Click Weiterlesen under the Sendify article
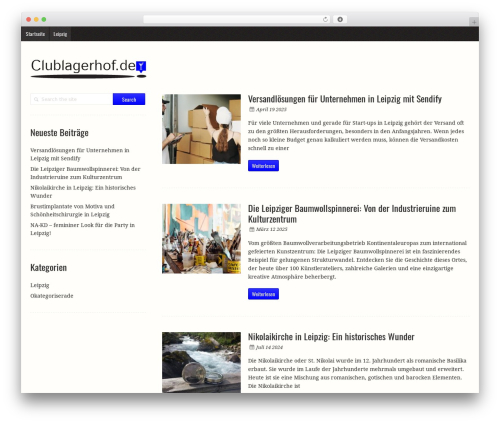Image resolution: width=500 pixels, height=423 pixels. 263,166
